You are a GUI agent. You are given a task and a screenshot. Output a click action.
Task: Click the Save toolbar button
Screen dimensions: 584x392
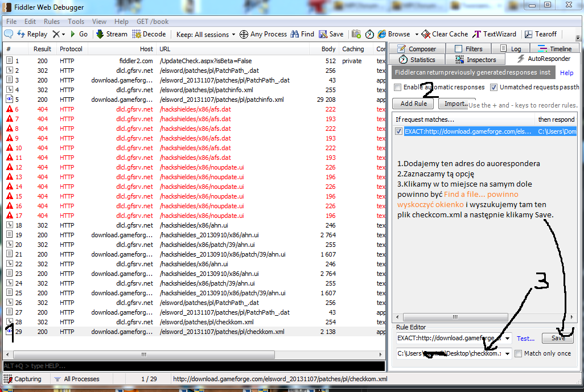331,34
